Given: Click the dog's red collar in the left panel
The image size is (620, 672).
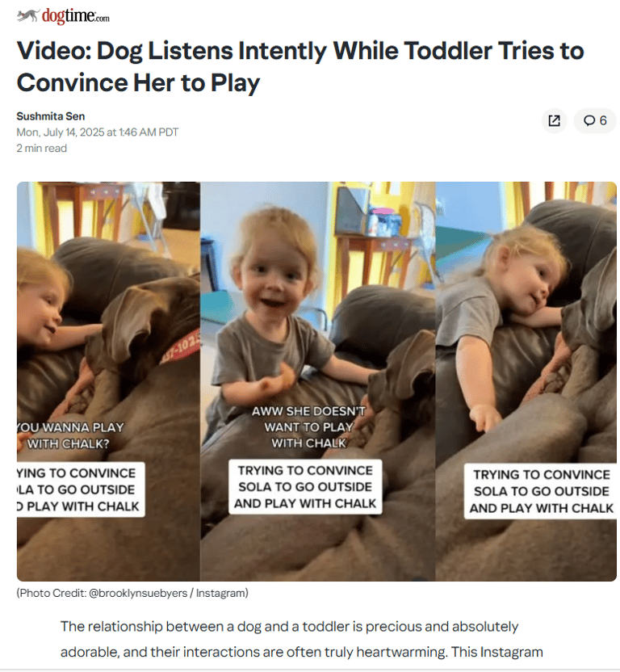Looking at the screenshot, I should [182, 346].
